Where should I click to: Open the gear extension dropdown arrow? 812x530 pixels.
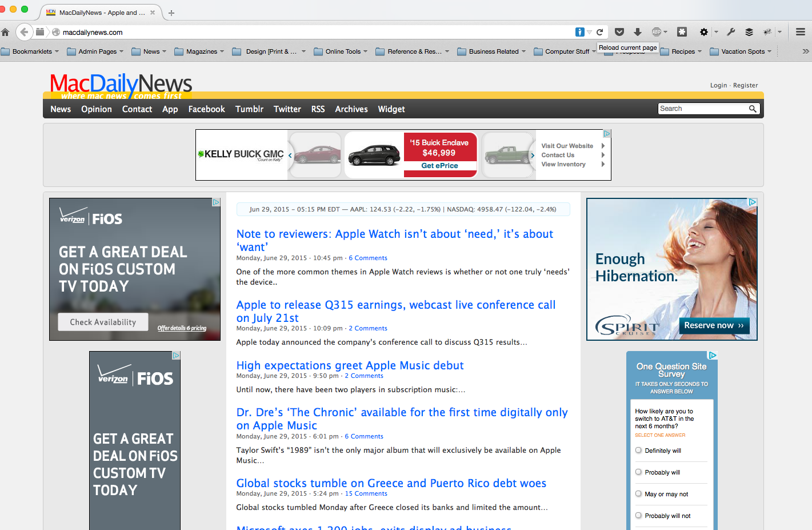[x=716, y=32]
